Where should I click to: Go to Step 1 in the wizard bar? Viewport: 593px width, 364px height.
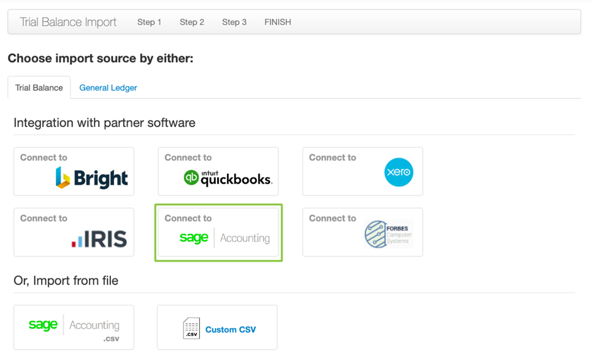pos(150,22)
